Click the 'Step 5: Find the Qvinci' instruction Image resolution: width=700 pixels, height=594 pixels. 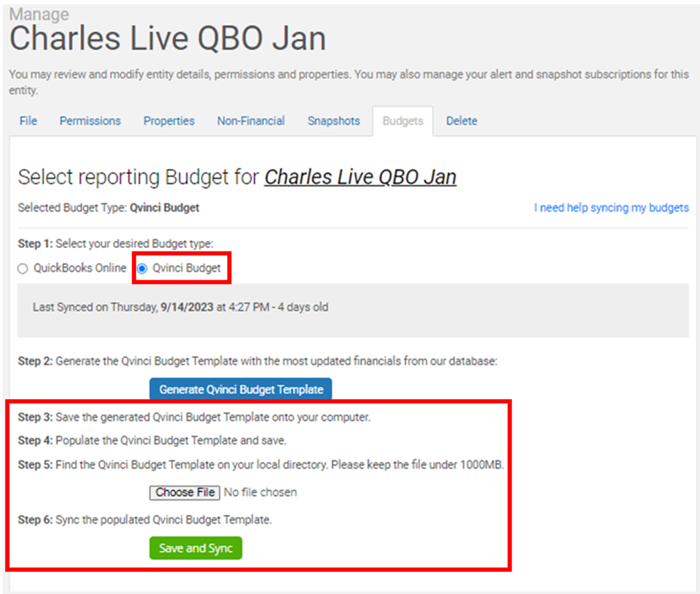tap(261, 465)
